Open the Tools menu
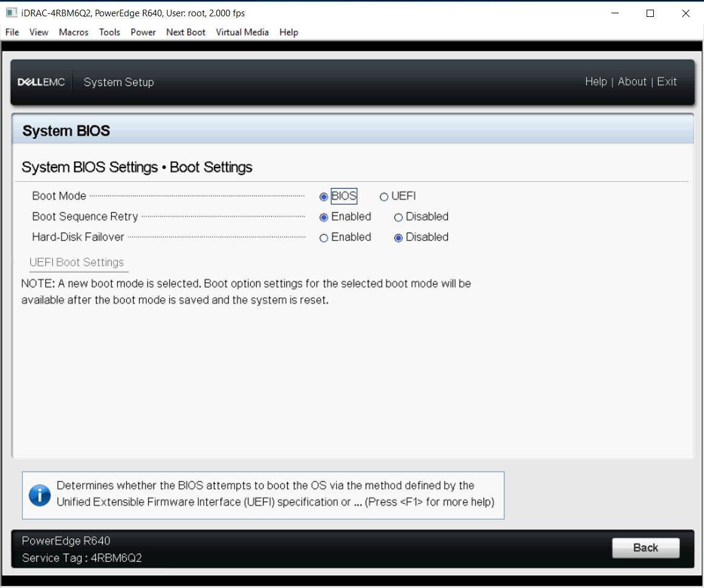 tap(109, 32)
